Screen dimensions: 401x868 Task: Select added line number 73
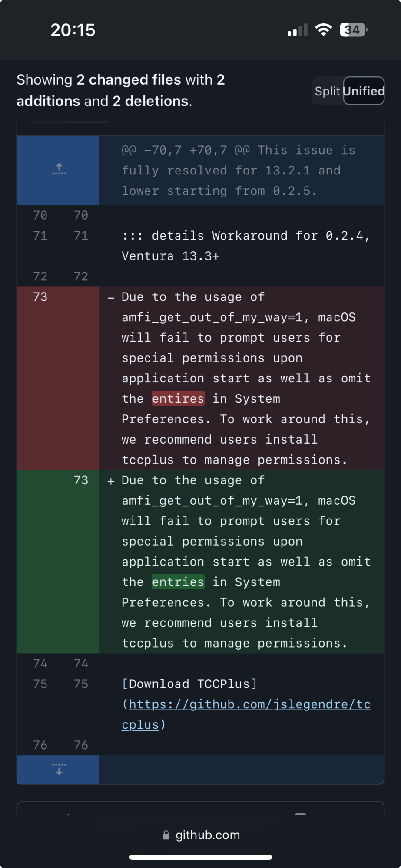pos(81,480)
